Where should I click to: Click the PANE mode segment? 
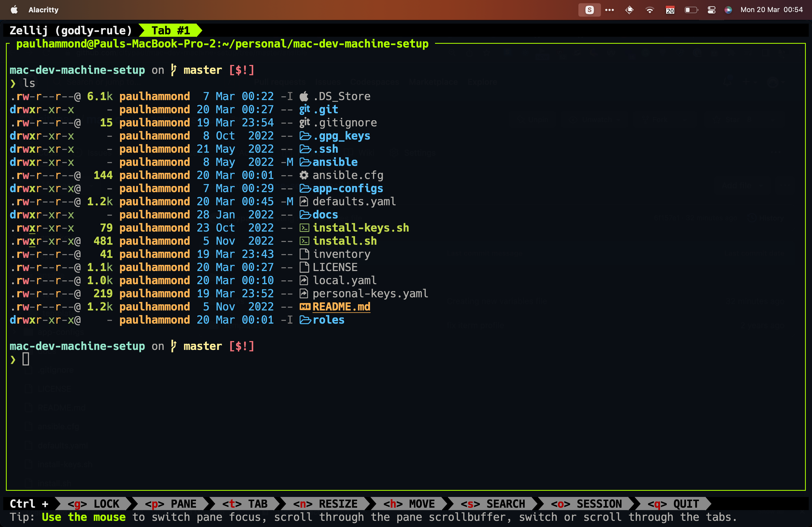tap(171, 503)
